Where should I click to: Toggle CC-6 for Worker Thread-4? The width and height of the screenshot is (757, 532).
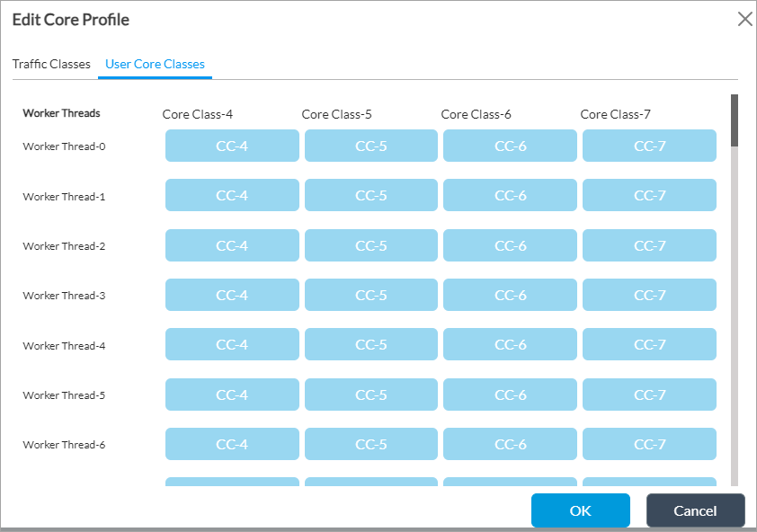(510, 344)
